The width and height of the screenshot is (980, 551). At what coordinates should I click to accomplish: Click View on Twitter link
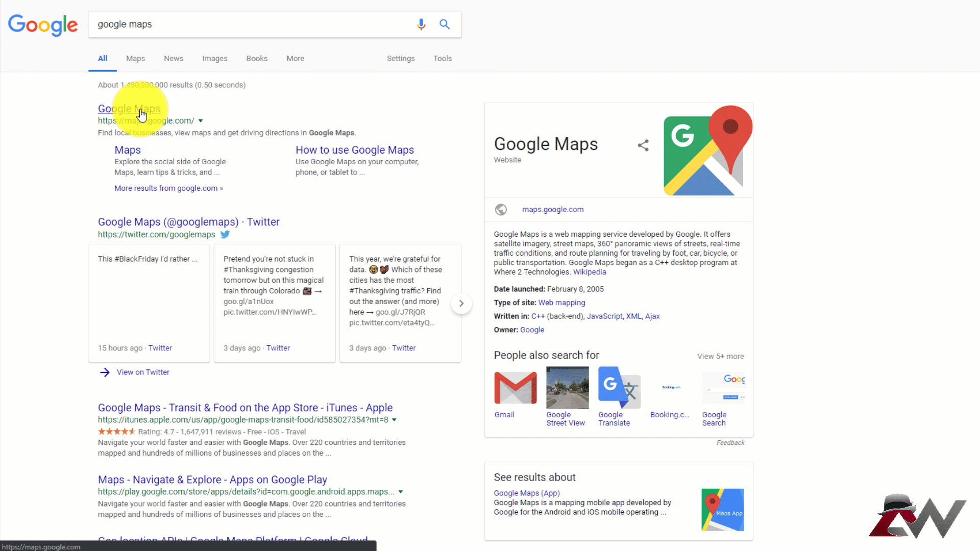click(143, 372)
